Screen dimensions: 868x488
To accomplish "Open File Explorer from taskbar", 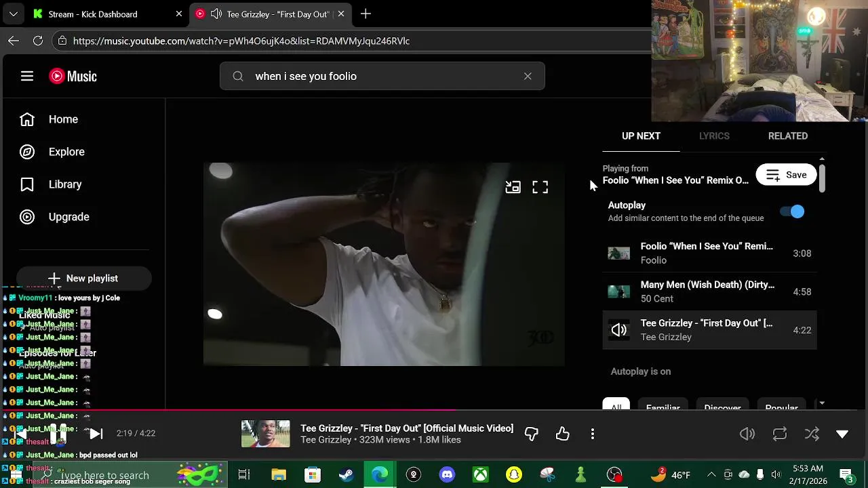I will (x=279, y=474).
